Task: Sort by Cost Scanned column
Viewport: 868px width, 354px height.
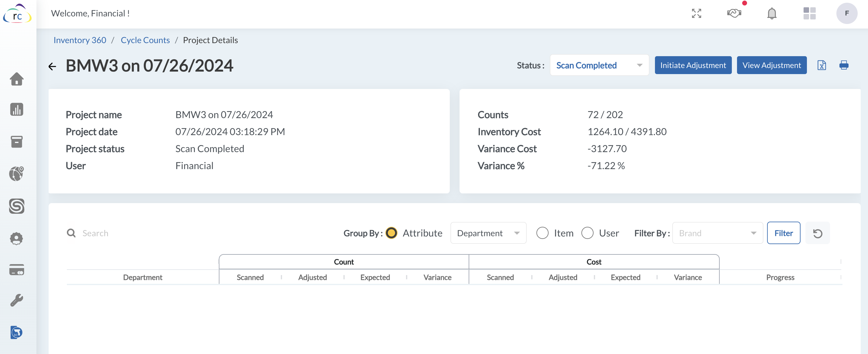Action: click(x=500, y=277)
